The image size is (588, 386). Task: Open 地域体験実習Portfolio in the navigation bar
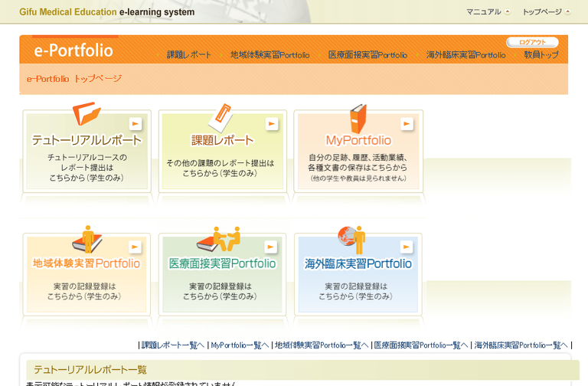269,55
